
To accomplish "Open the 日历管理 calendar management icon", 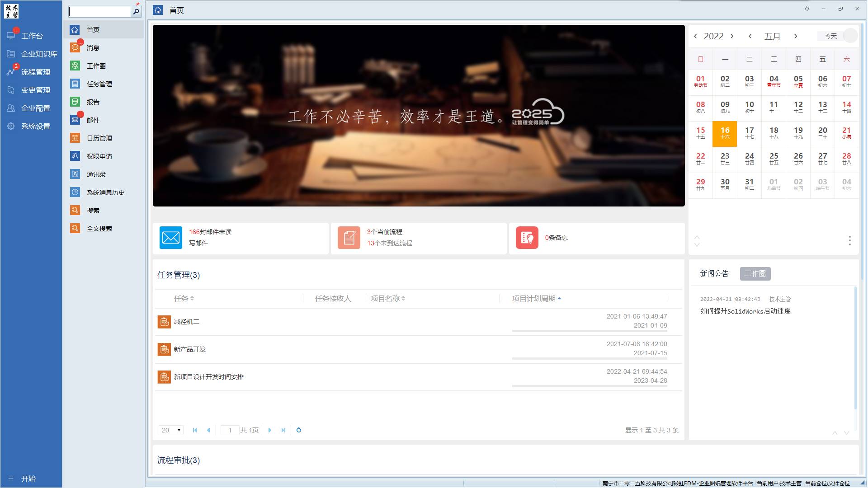I will coord(75,138).
